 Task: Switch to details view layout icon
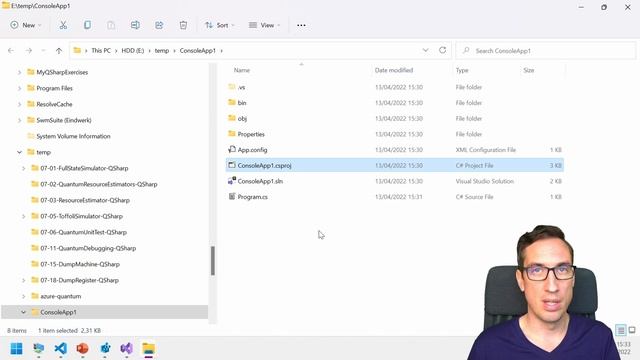tap(621, 330)
